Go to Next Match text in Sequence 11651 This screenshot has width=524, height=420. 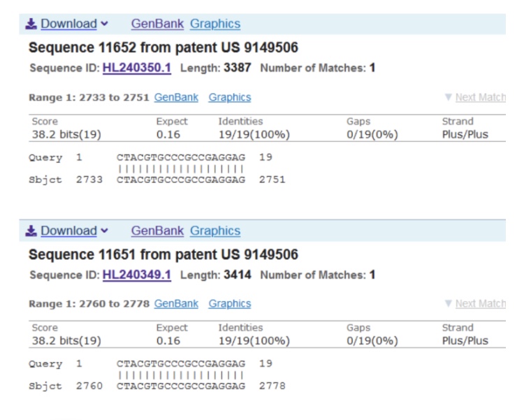tap(480, 304)
